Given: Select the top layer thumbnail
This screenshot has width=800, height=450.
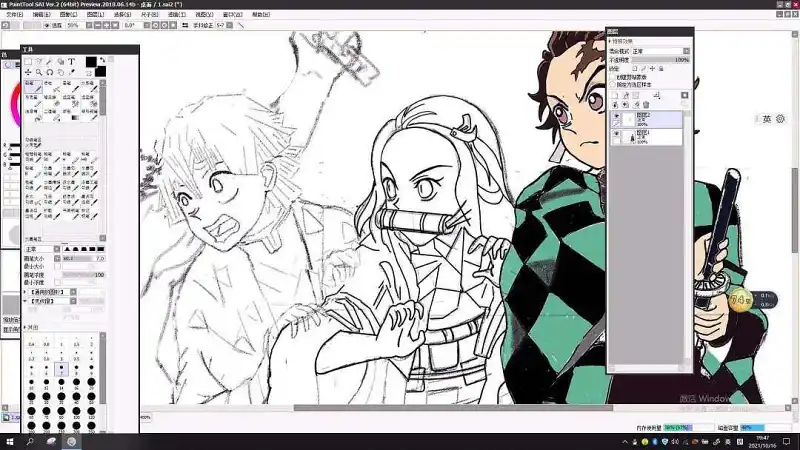Looking at the screenshot, I should pos(629,119).
